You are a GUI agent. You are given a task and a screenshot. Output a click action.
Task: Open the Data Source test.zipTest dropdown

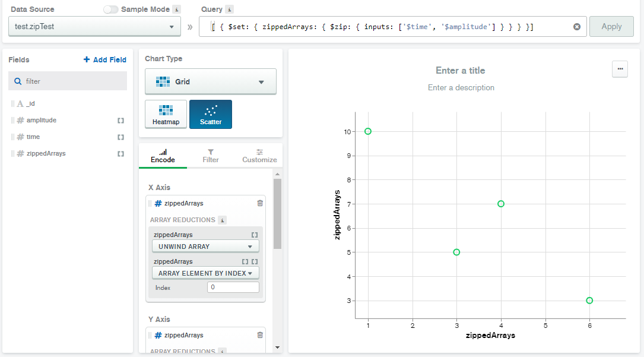coord(95,27)
